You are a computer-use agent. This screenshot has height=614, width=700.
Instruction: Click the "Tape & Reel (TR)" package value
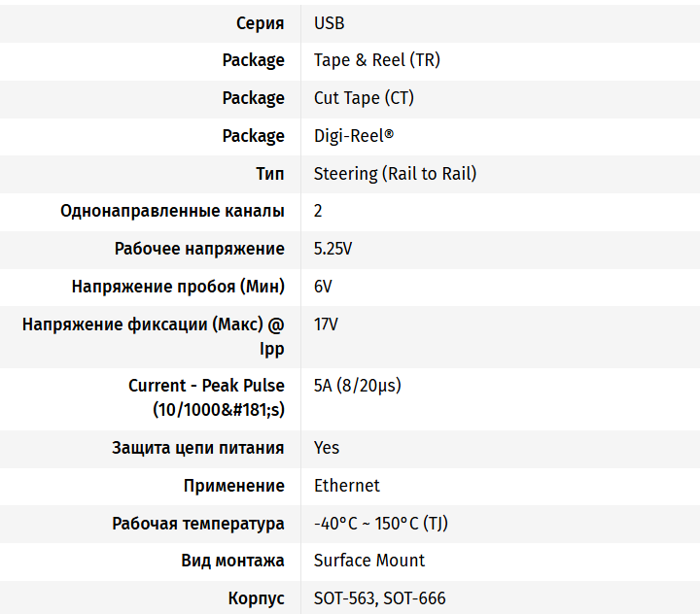[376, 60]
